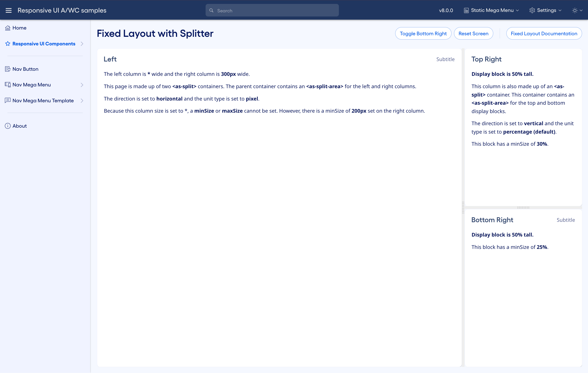Click the Static Mega Menu icon in the header

click(x=467, y=10)
